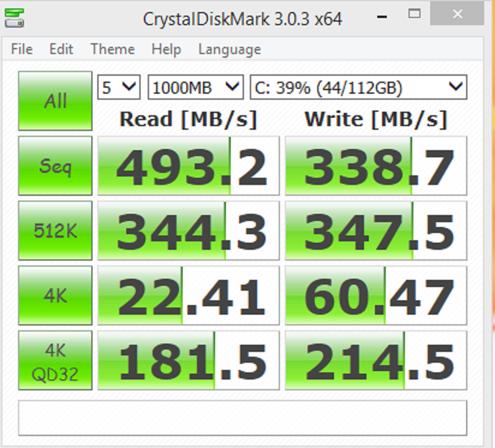
Task: Open the Edit menu
Action: pos(61,49)
